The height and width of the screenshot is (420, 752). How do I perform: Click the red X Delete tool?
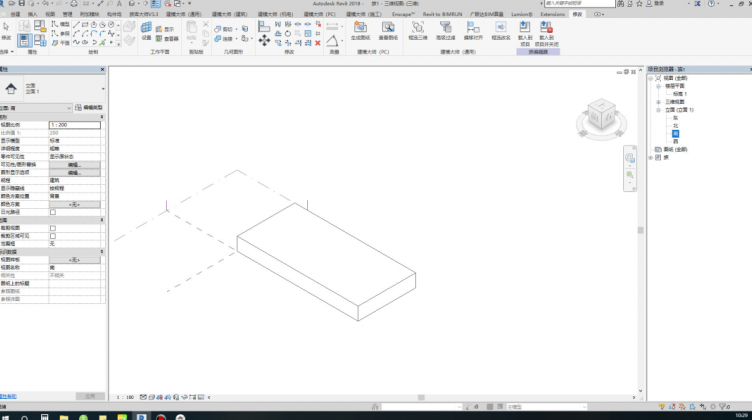[x=317, y=43]
